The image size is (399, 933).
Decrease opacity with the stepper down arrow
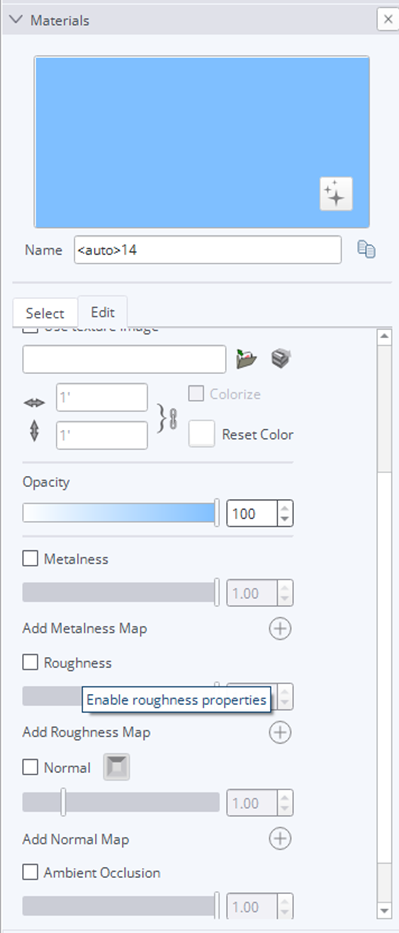click(x=285, y=519)
